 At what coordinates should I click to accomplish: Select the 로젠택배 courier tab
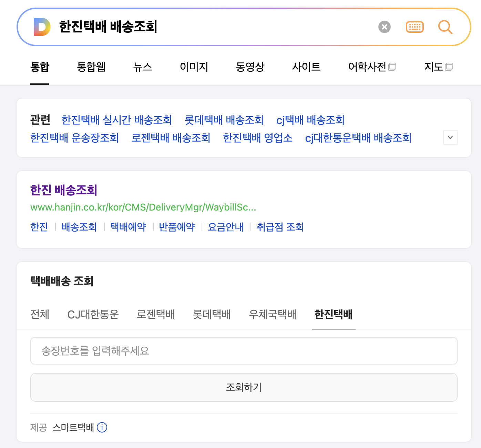[x=156, y=314]
